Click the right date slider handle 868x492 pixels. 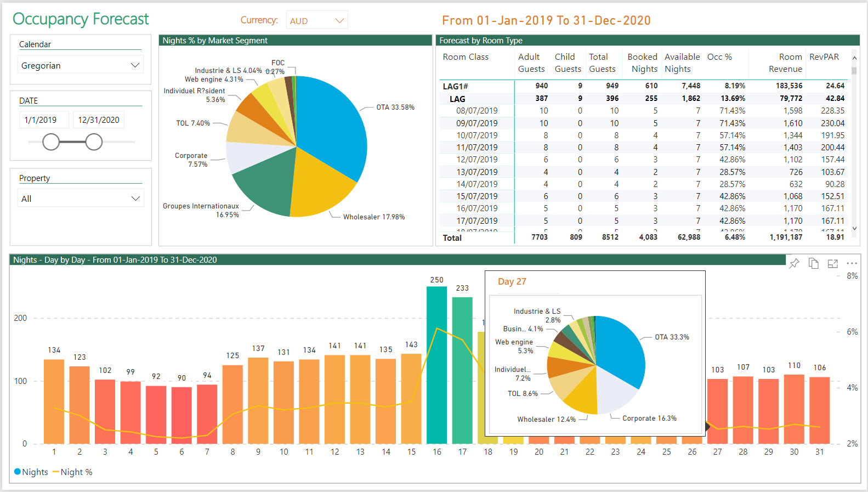coord(94,142)
